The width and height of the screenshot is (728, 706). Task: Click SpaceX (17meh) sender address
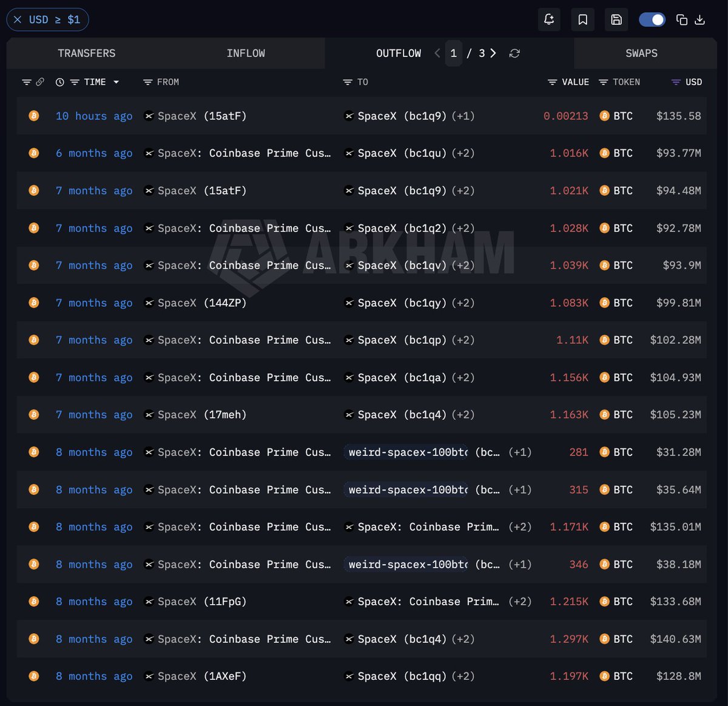pyautogui.click(x=202, y=415)
